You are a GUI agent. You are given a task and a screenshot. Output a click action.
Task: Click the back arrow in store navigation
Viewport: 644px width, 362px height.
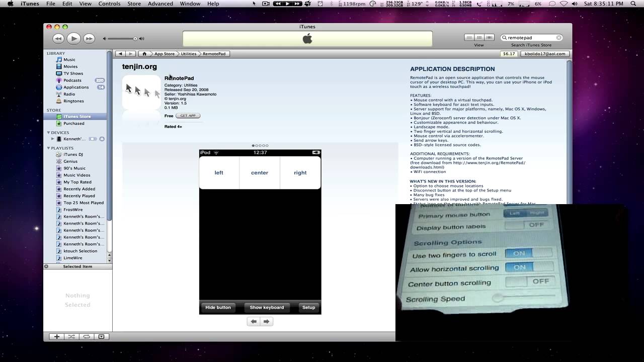(120, 54)
